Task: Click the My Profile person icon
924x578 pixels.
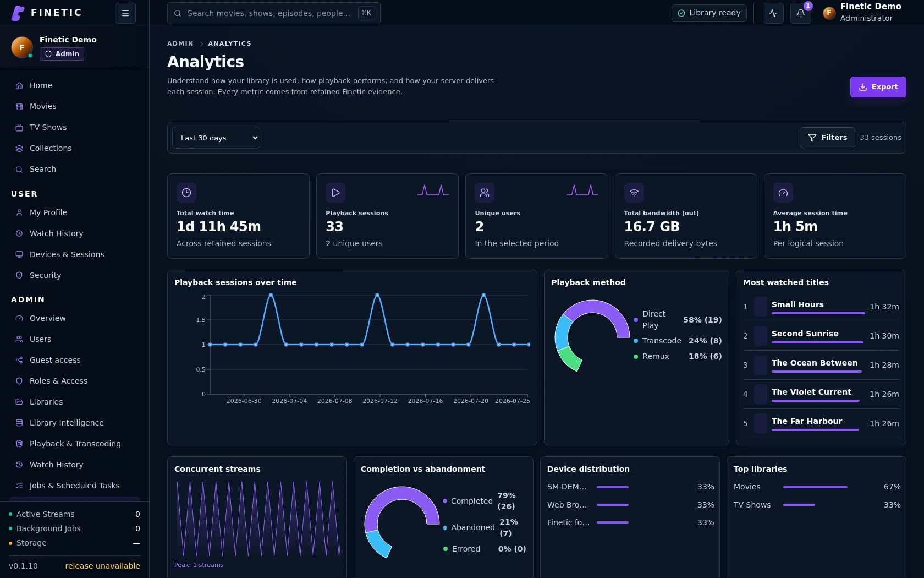Action: click(19, 212)
